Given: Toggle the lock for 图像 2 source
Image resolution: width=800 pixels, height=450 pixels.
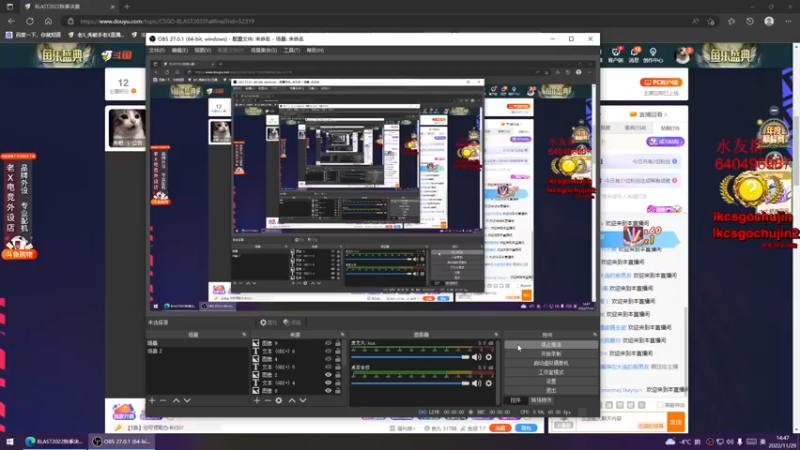Looking at the screenshot, I should [338, 375].
